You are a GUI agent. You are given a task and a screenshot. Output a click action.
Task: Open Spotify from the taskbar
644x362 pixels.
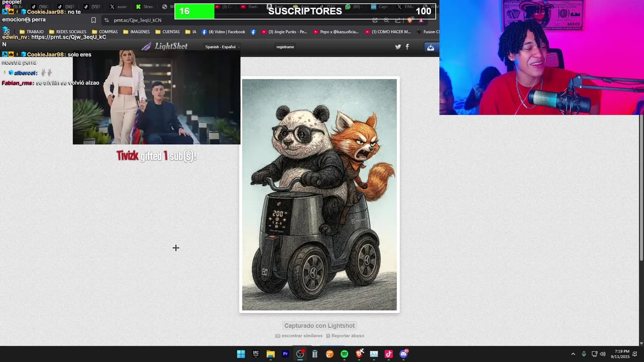point(344,354)
